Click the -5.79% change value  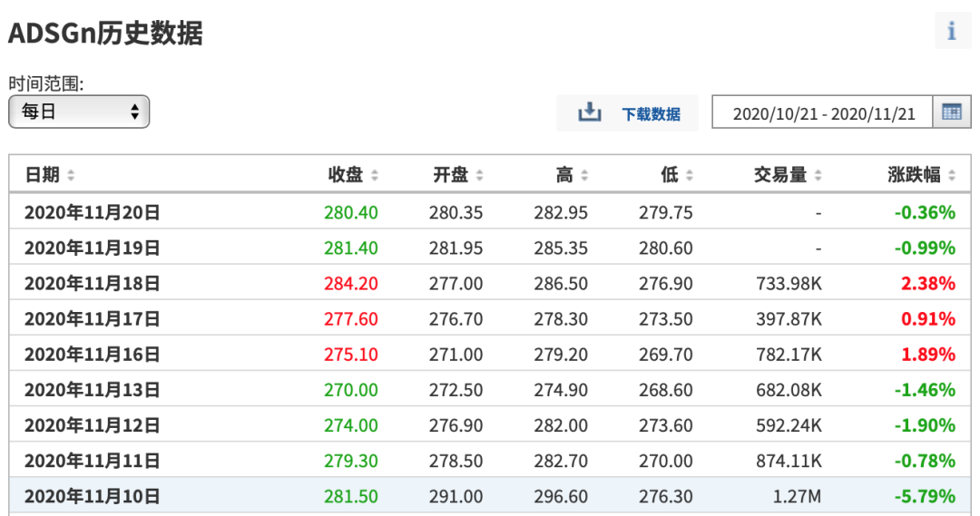coord(925,496)
